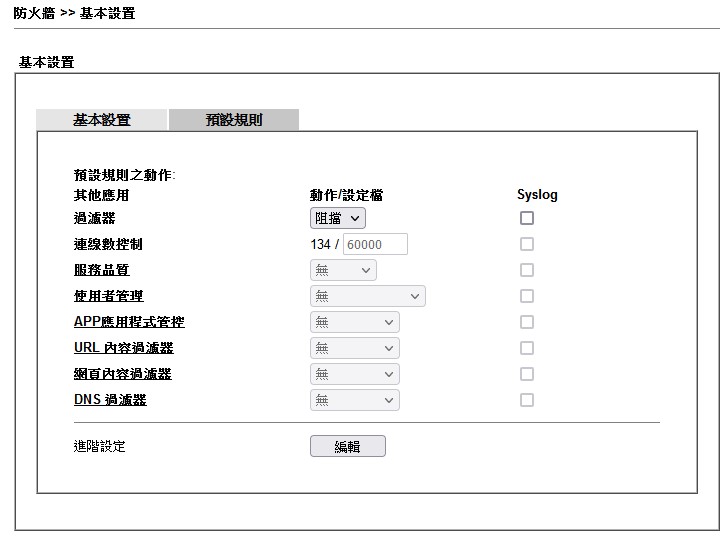
Task: Follow the 使用者管理 link
Action: (108, 296)
